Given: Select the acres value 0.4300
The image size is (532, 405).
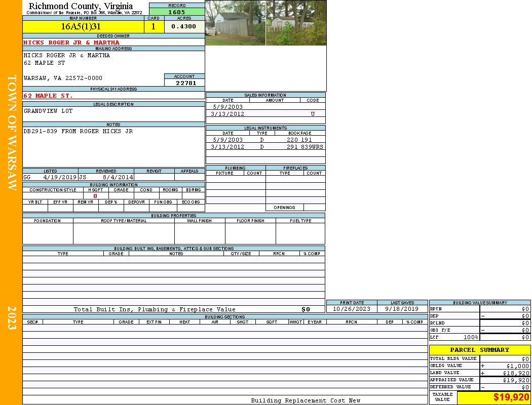Looking at the screenshot, I should (183, 27).
